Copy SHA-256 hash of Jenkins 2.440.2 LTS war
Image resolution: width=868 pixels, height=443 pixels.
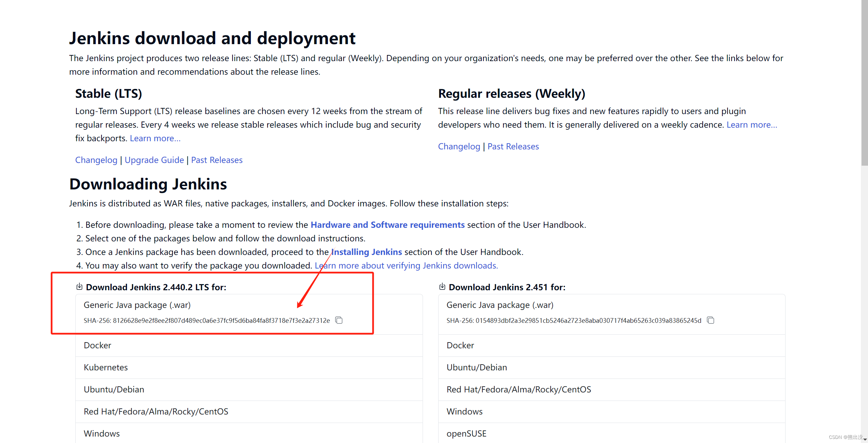pos(339,320)
